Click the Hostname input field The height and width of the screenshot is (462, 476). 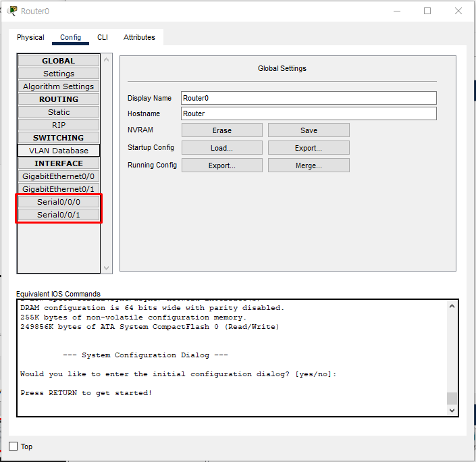(309, 113)
